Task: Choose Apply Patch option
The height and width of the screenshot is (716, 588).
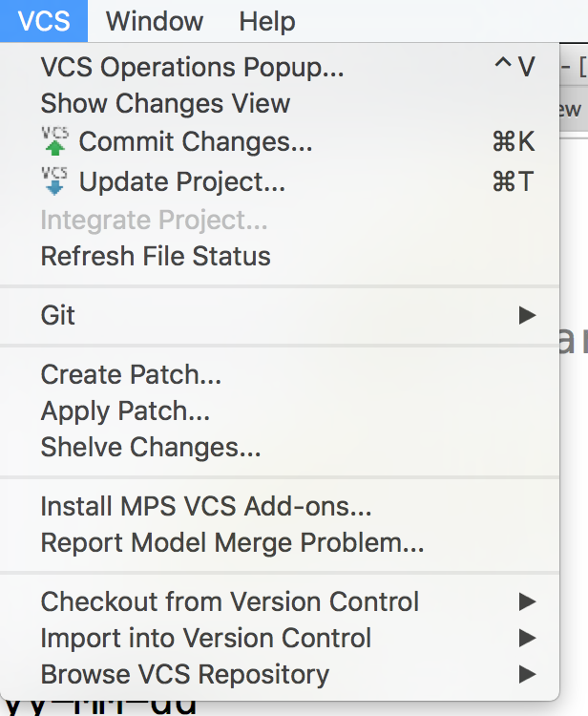Action: click(125, 411)
